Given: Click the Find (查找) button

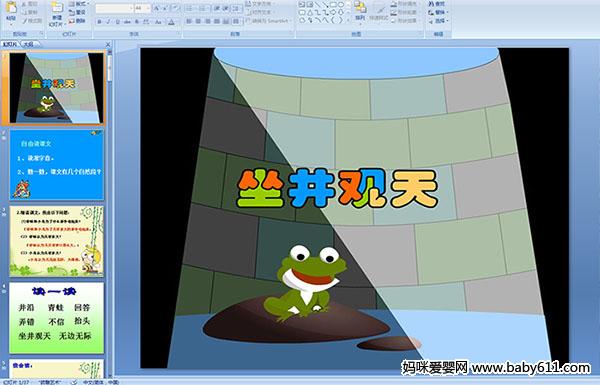Looking at the screenshot, I should point(437,4).
